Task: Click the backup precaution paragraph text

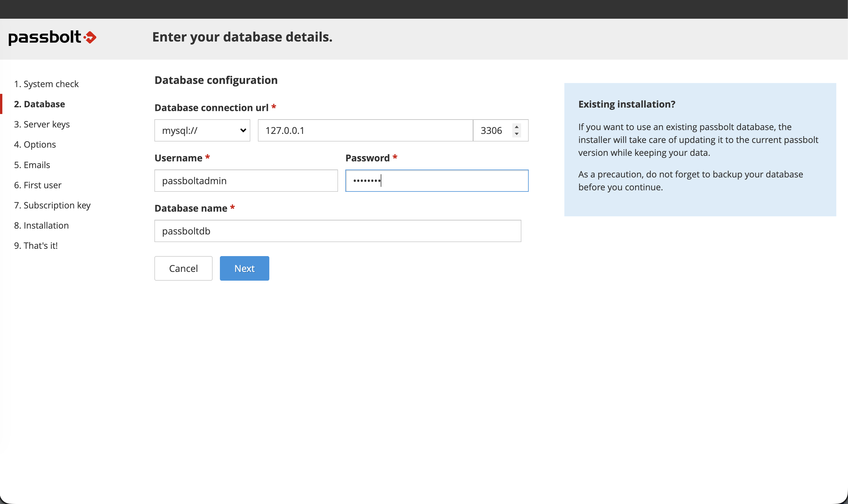Action: (691, 181)
